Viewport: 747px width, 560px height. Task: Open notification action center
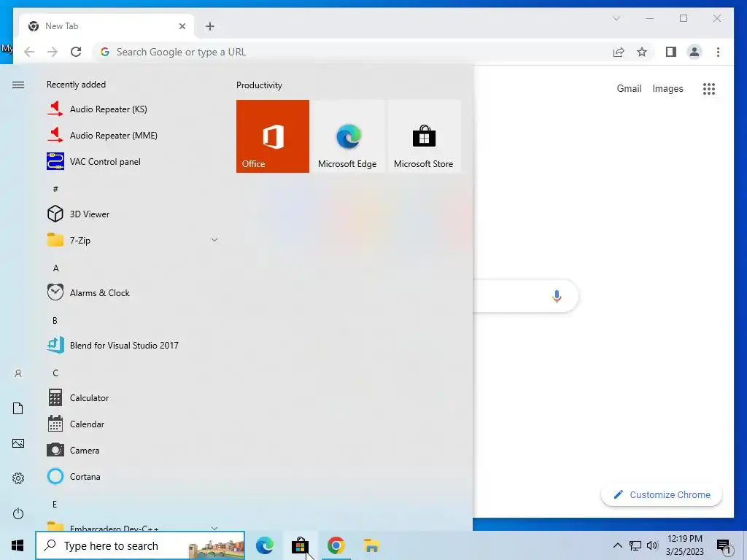(x=724, y=547)
